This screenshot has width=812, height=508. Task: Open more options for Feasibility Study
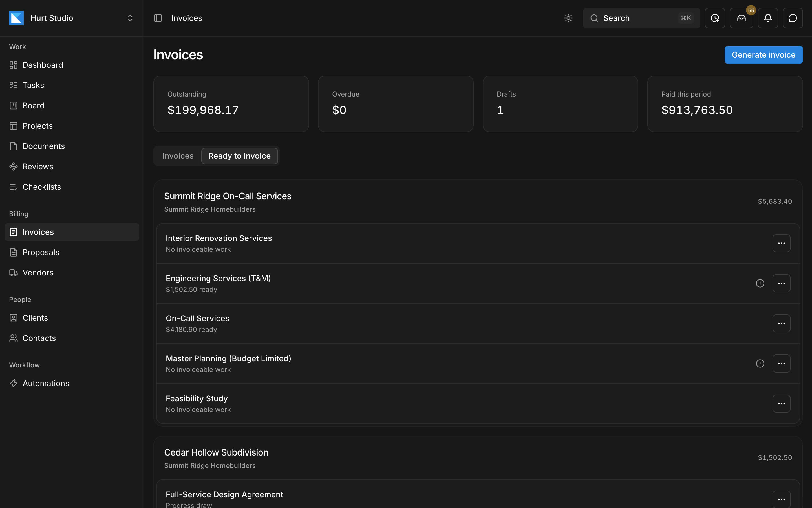(781, 404)
